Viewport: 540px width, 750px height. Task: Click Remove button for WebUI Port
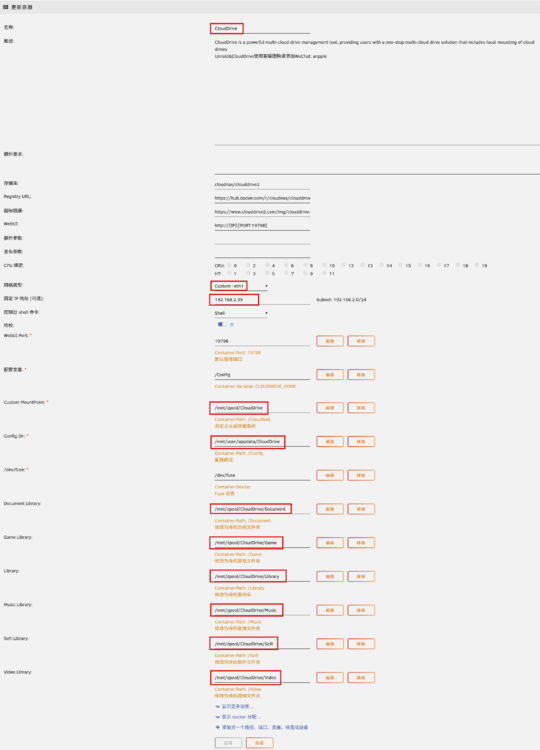361,341
